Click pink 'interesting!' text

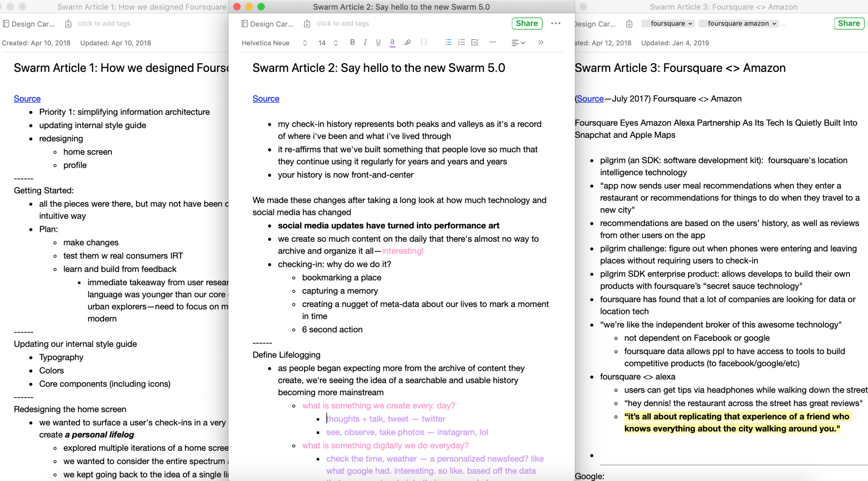tap(403, 251)
